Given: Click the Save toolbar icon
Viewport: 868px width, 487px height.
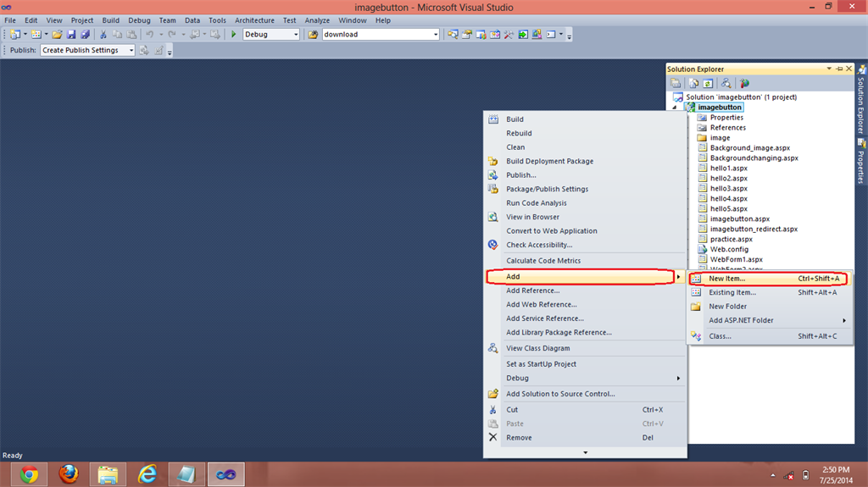Looking at the screenshot, I should pos(71,35).
